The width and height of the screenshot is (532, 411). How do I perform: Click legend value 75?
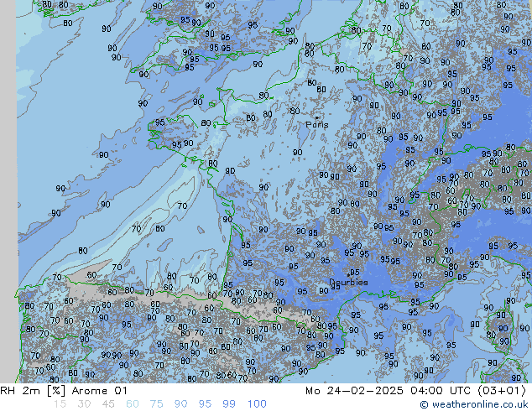[156, 404]
